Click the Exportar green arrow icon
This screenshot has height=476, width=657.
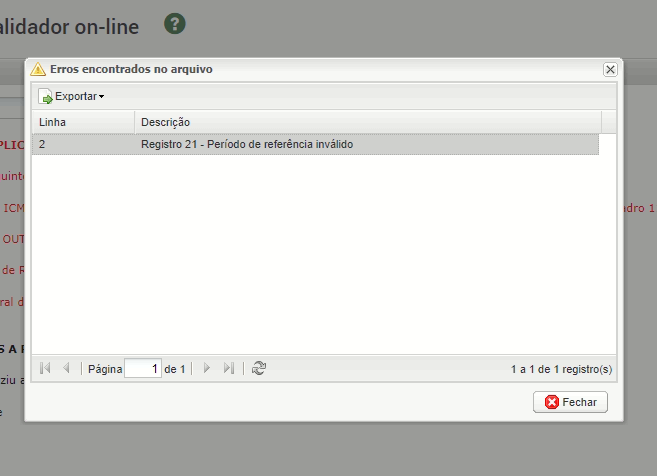click(x=46, y=97)
